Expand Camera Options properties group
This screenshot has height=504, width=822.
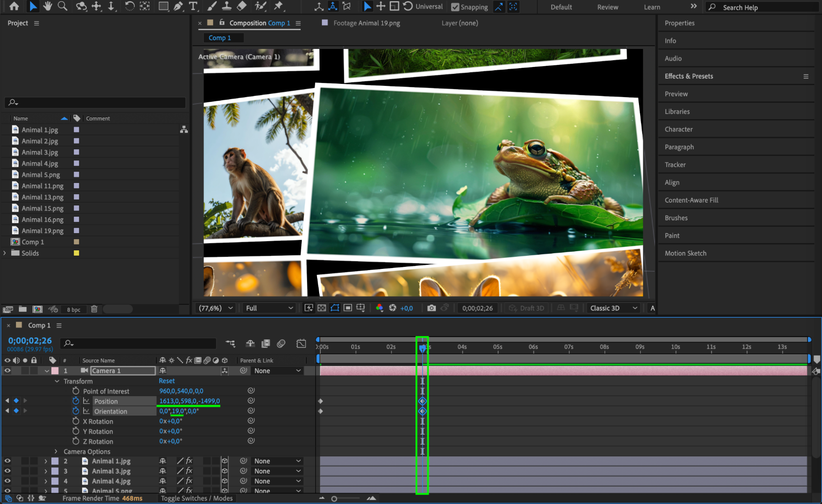click(56, 451)
